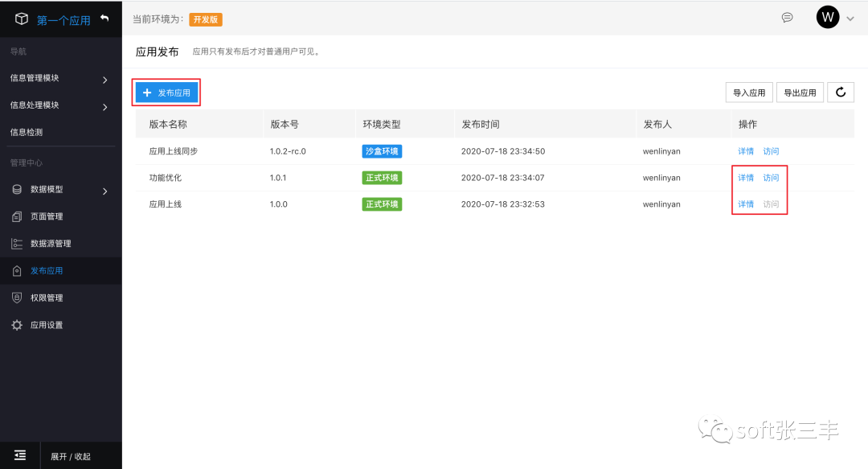This screenshot has width=868, height=469.
Task: Expand the 信息管理模块 chevron
Action: (105, 80)
